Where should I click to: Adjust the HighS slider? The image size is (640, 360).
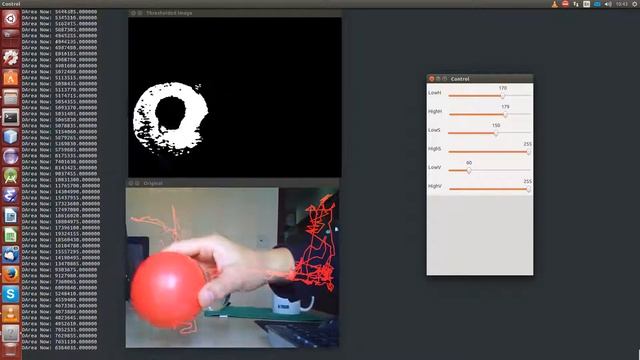489,152
